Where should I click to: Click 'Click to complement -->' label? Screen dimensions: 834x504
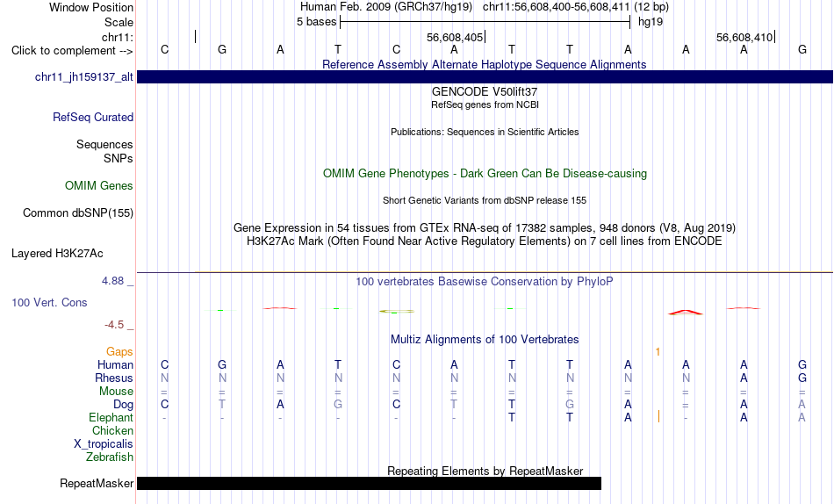(72, 51)
